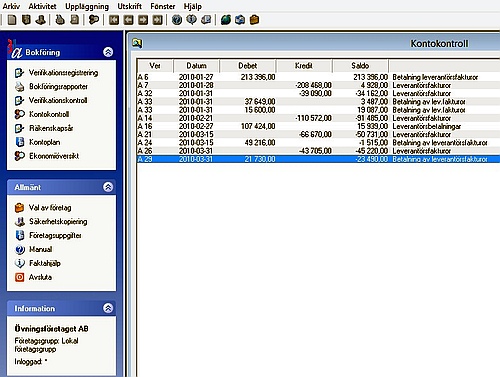Click the Bokföringsrapporter printer icon
Image resolution: width=500 pixels, height=377 pixels.
tap(20, 87)
